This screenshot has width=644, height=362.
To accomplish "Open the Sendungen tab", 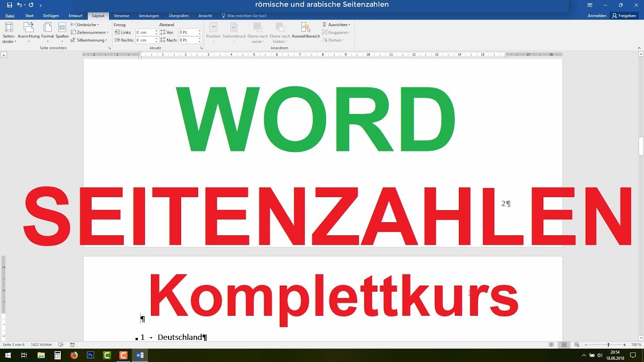I will point(149,16).
